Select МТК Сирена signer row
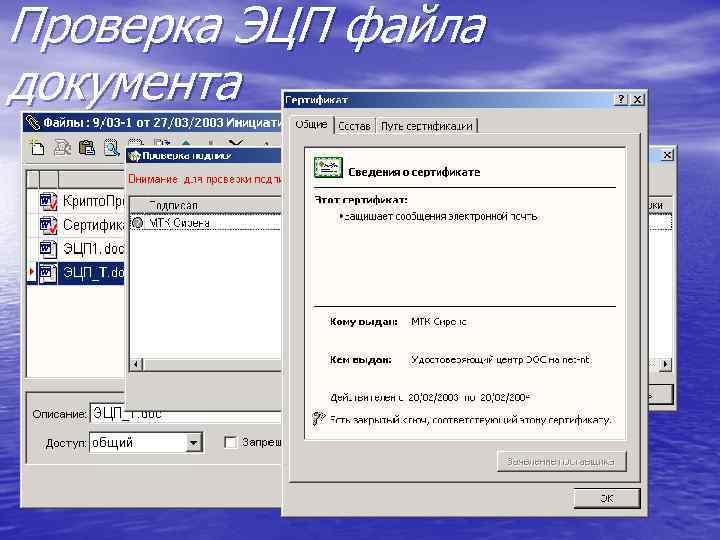Screen dimensions: 720x540 coord(205,223)
